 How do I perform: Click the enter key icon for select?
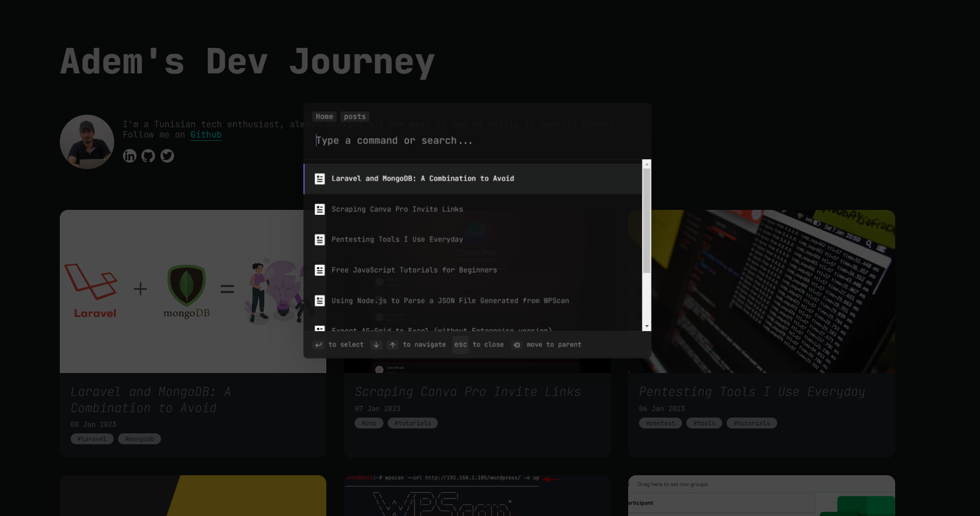319,345
